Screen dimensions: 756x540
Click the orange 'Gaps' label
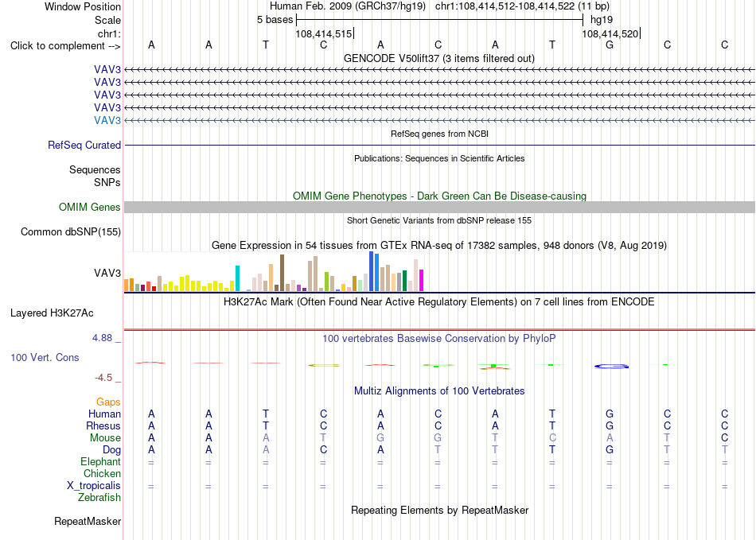pos(108,402)
